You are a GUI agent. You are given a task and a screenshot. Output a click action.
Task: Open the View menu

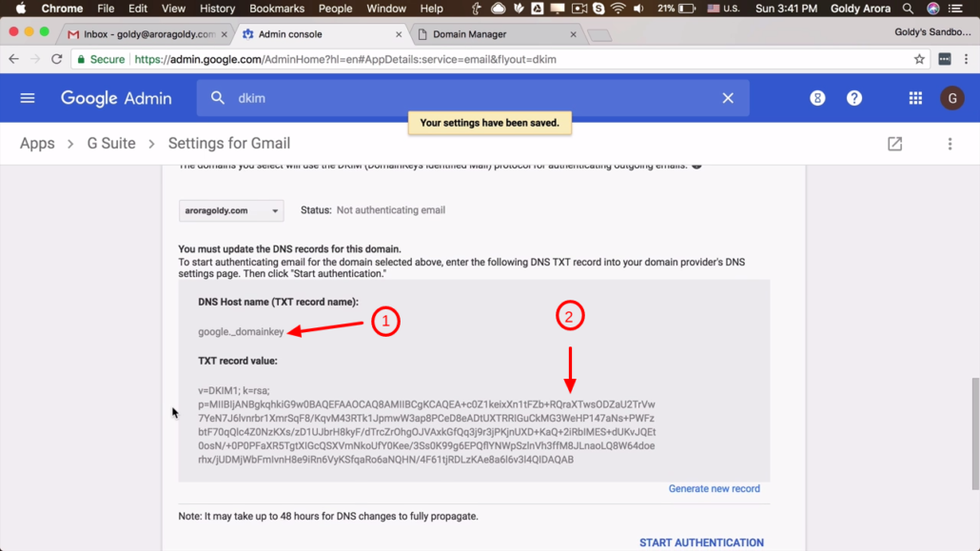pos(173,9)
